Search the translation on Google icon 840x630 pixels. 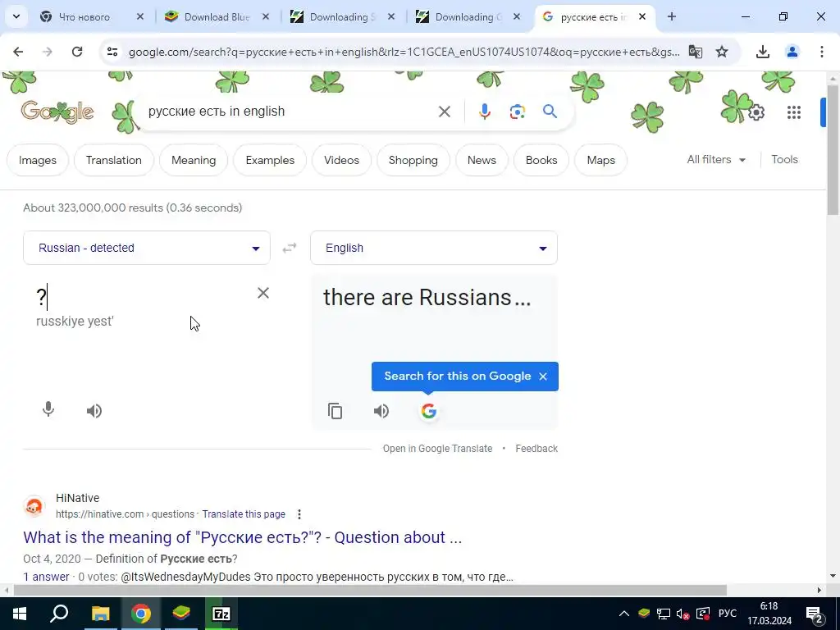(x=428, y=411)
